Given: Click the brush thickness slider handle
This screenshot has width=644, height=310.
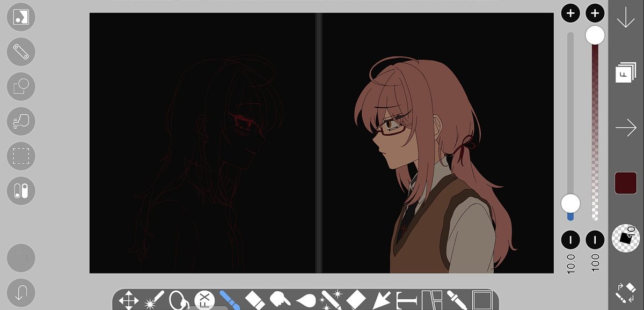Looking at the screenshot, I should [x=570, y=204].
